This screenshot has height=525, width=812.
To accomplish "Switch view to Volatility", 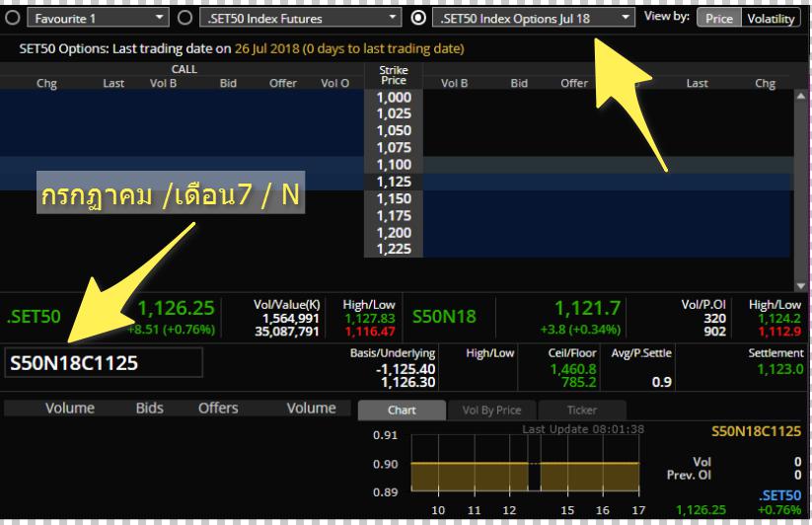I will coord(771,19).
